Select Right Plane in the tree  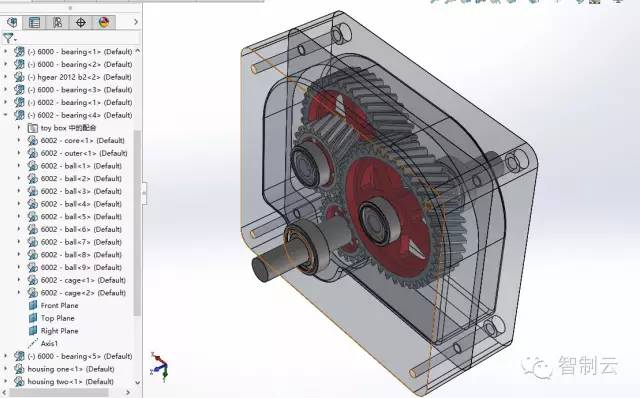pos(60,331)
